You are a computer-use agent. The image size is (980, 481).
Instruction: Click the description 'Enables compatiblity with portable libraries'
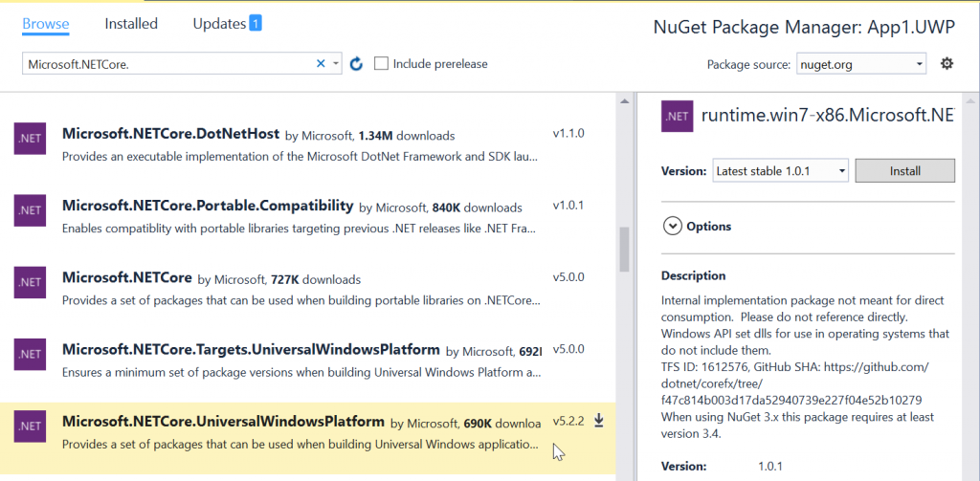[300, 228]
